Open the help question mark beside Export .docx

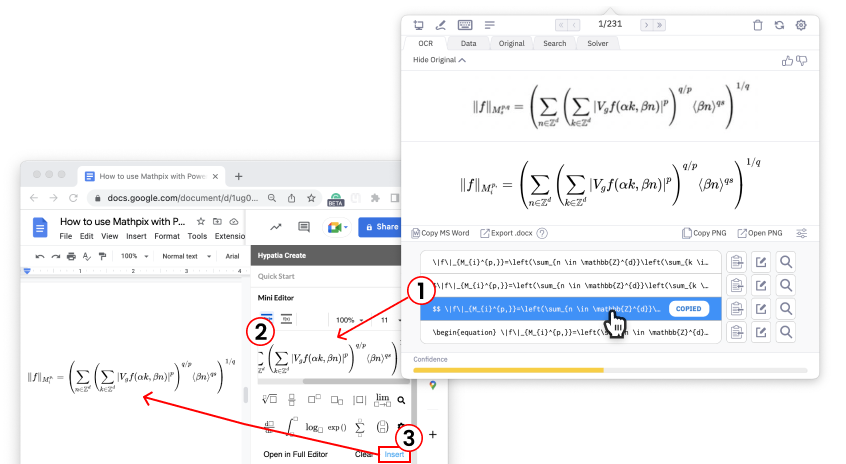pos(542,233)
